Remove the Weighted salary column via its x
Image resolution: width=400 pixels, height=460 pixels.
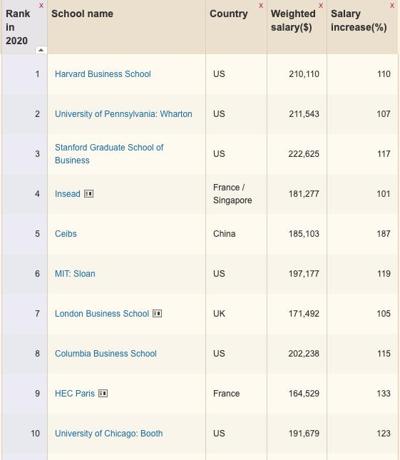pyautogui.click(x=321, y=6)
